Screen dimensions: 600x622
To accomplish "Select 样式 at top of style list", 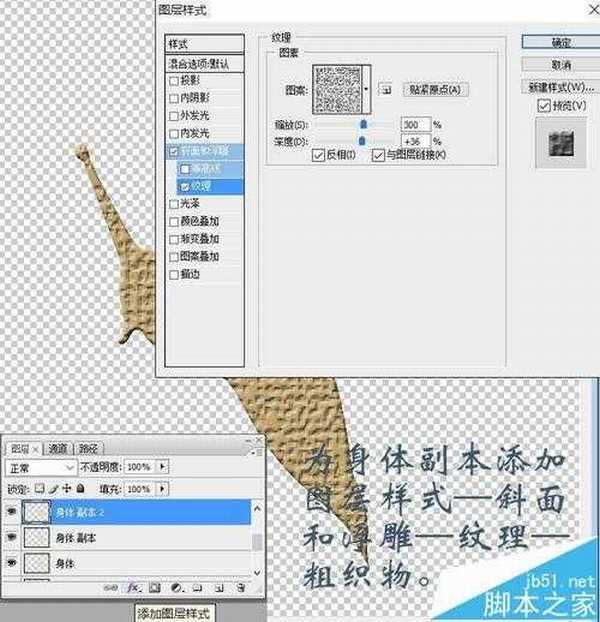I will tap(204, 44).
